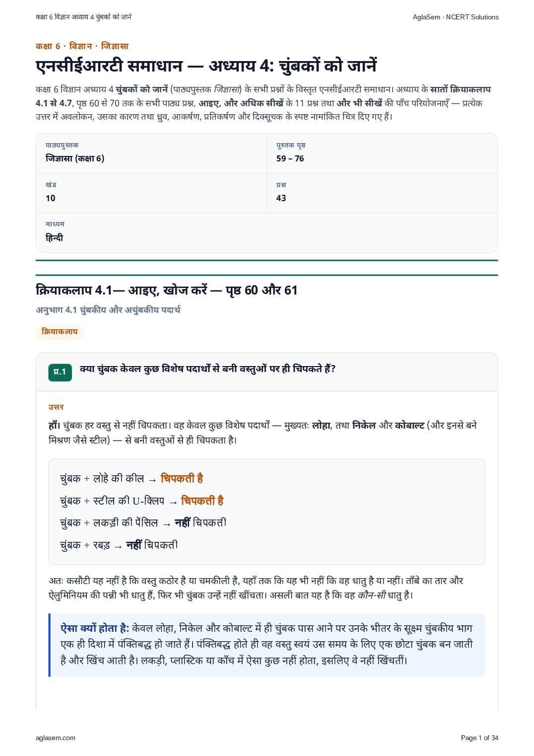Click the पाठ्यपुस्तक जिज्ञासा (कक्षा 6) cell
This screenshot has width=534, height=756.
coord(151,153)
